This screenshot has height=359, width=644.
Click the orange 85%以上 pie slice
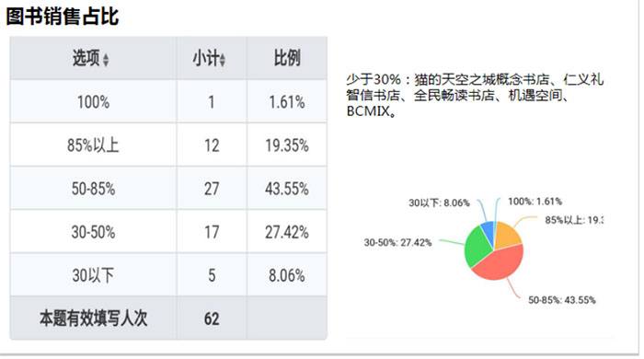click(507, 236)
